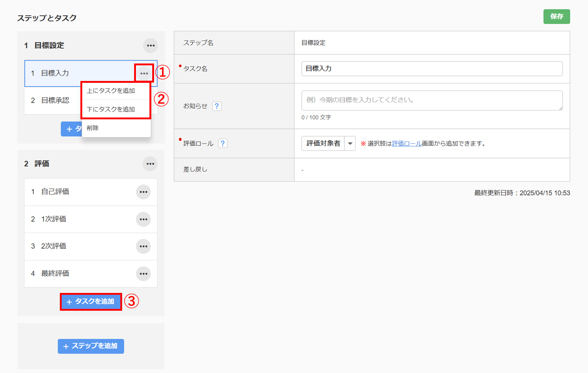Open the three-dot menu for 1次評価 task

(x=143, y=219)
